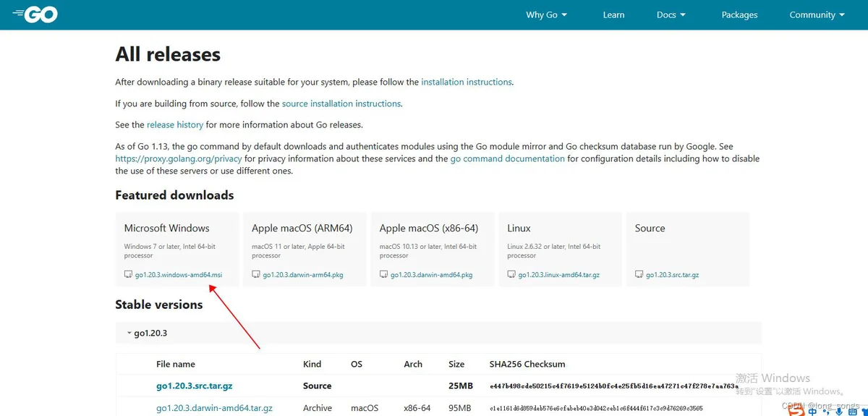Click the Arch column header
This screenshot has height=416, width=868.
[413, 364]
